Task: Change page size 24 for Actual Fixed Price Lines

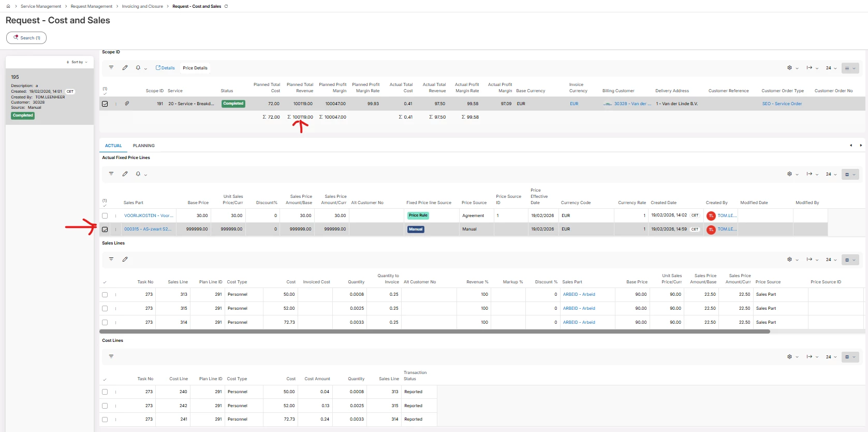Action: point(831,174)
